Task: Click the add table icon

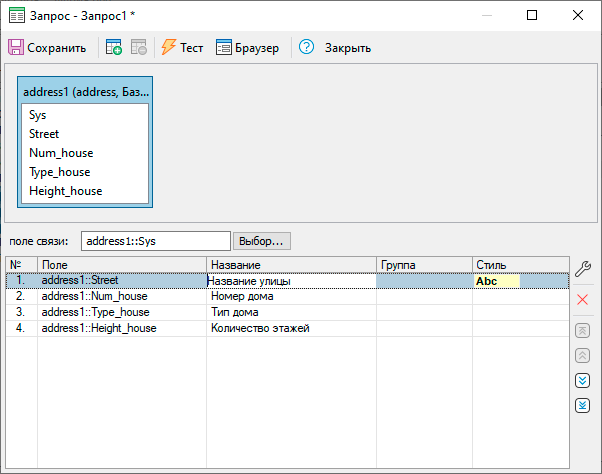Action: click(114, 47)
